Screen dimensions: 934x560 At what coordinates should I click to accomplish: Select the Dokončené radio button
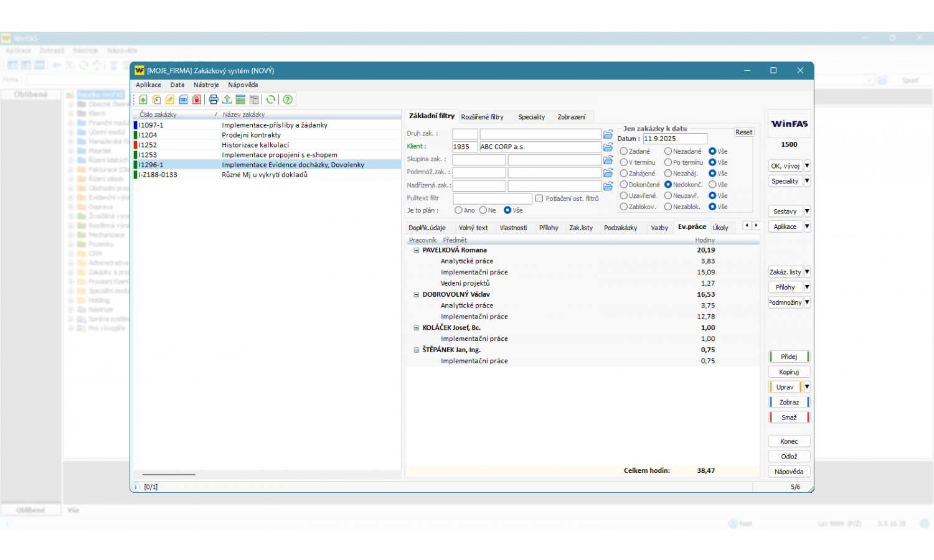tap(623, 185)
